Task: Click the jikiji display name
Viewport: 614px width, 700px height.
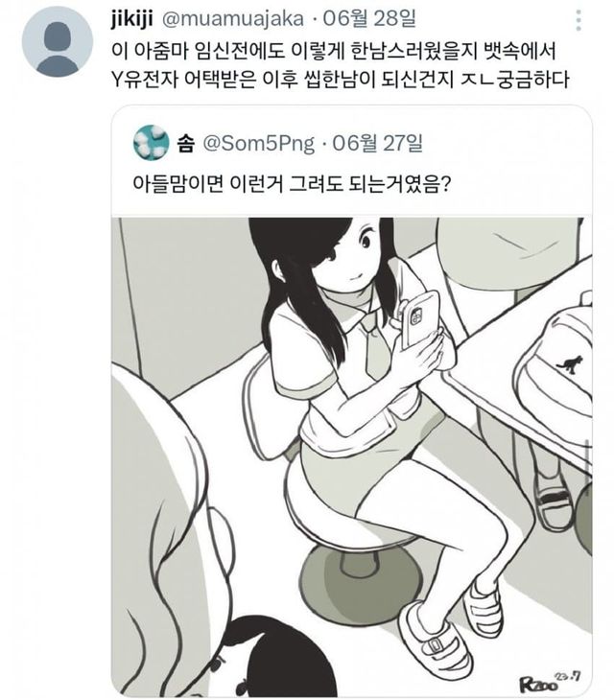Action: tap(131, 19)
